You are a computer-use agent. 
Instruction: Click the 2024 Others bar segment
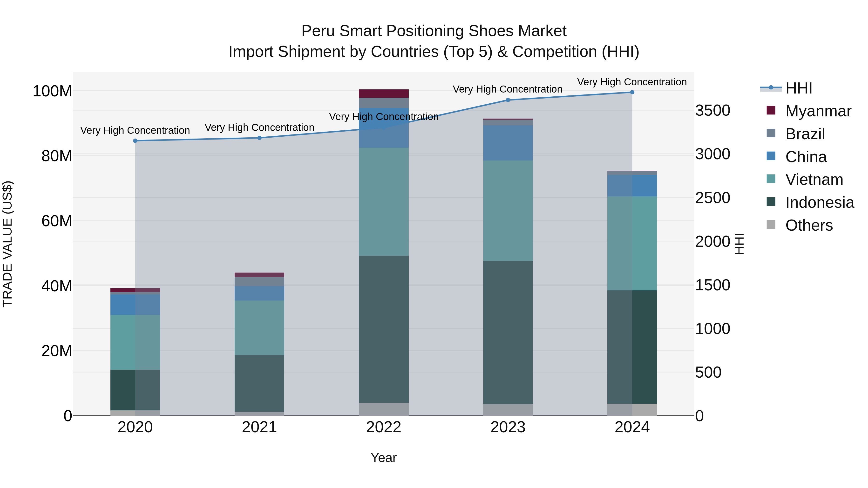632,410
